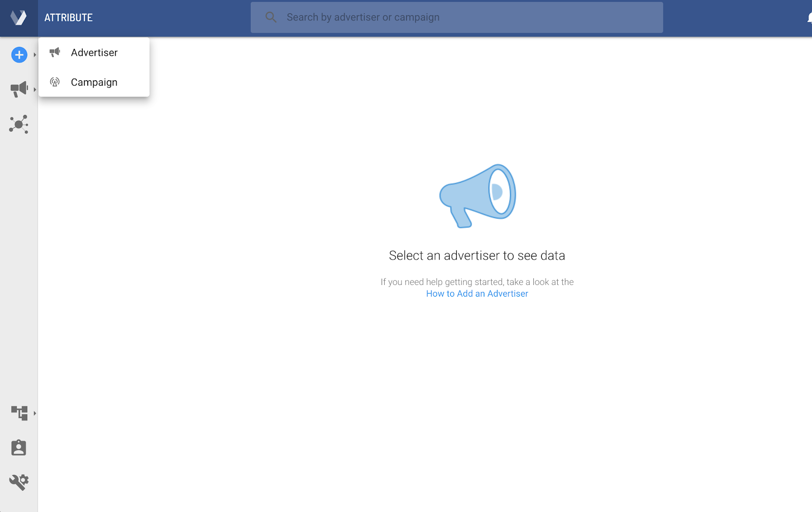Screen dimensions: 812x512
Task: Choose Campaign from the create menu
Action: [94, 82]
